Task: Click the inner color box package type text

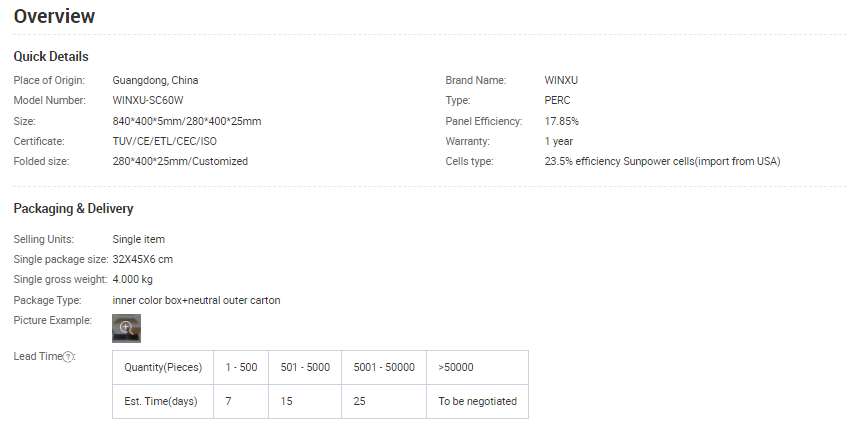Action: coord(196,300)
